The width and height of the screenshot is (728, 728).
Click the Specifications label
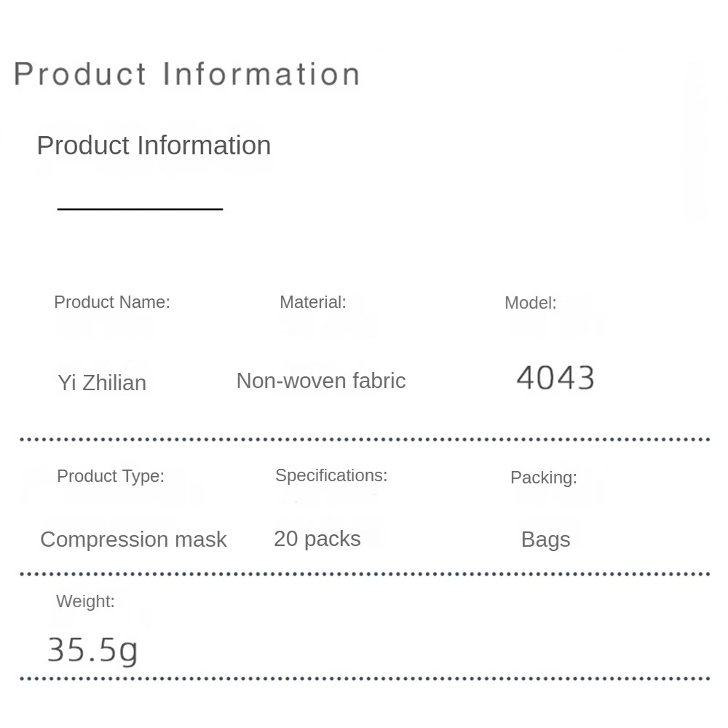pyautogui.click(x=331, y=475)
